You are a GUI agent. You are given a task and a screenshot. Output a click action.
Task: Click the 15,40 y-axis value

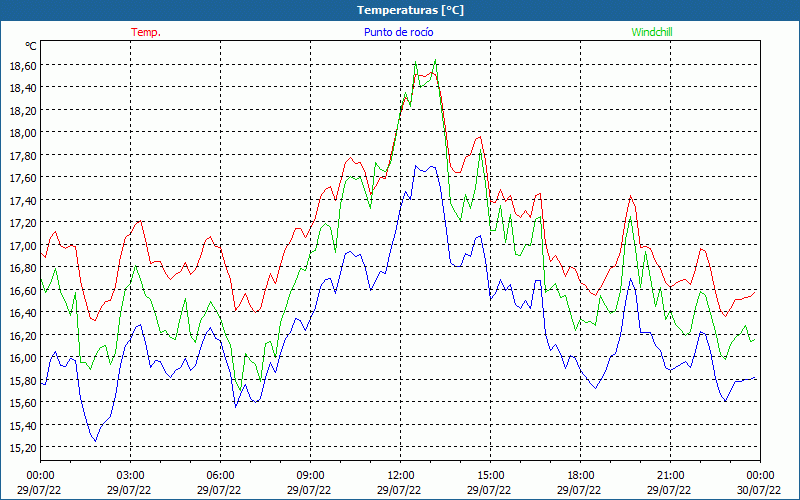[23, 425]
